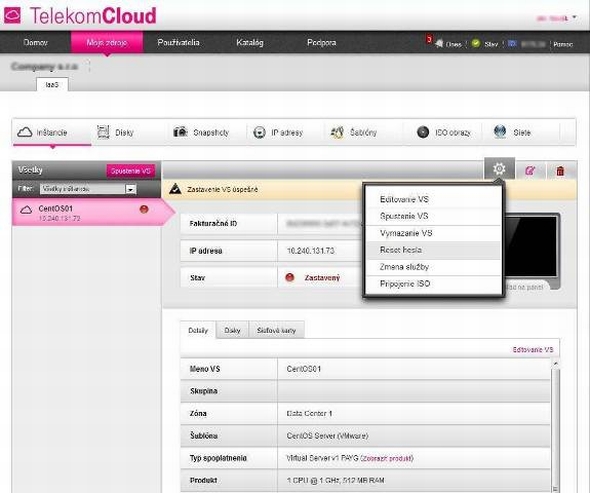Click the Pomoc link in top bar

563,44
